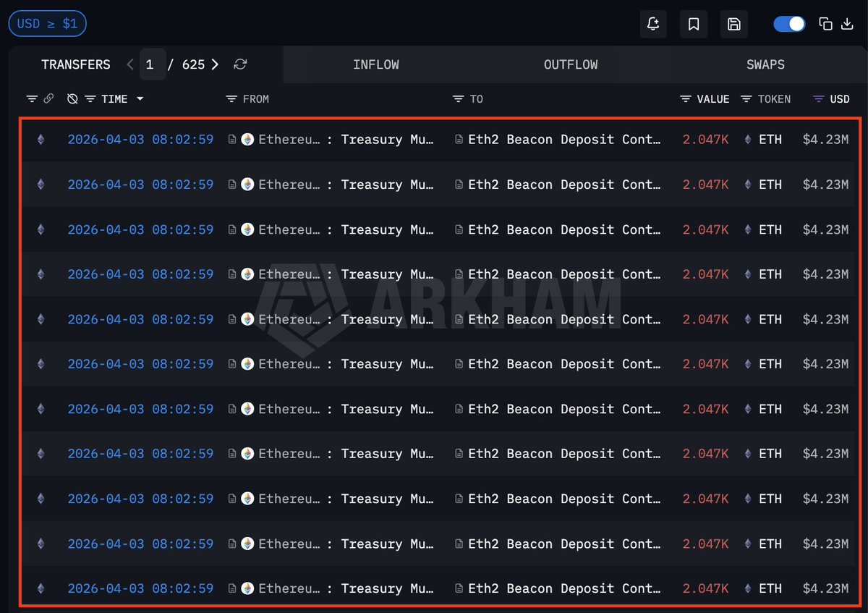Switch to the INFLOW tab
The image size is (868, 613).
(x=375, y=64)
